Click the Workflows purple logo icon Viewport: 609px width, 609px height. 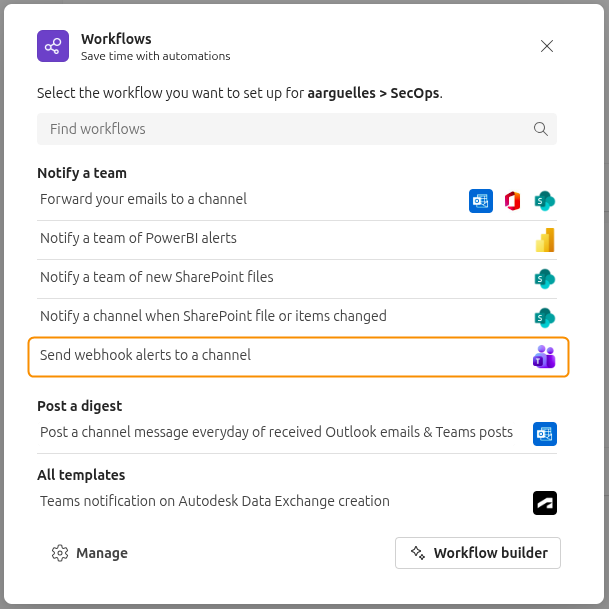[53, 46]
